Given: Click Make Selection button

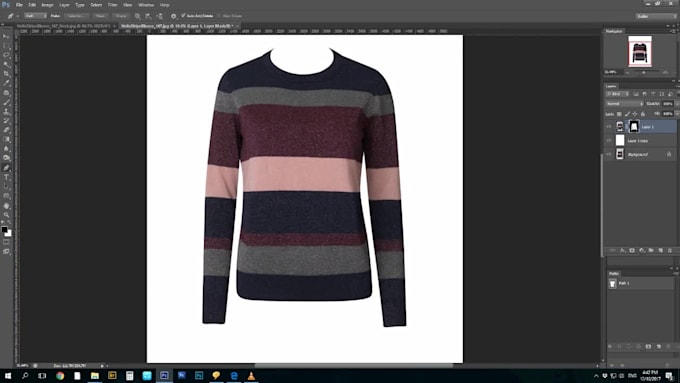Looking at the screenshot, I should 76,16.
